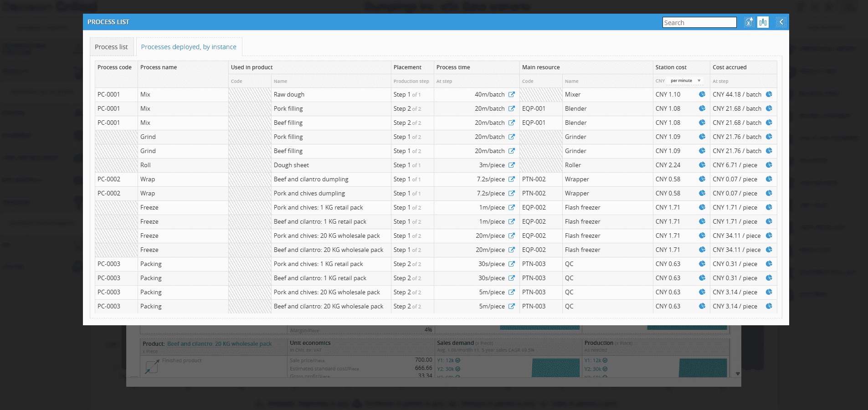This screenshot has width=868, height=410.
Task: Switch to the Process list tab
Action: click(x=112, y=47)
